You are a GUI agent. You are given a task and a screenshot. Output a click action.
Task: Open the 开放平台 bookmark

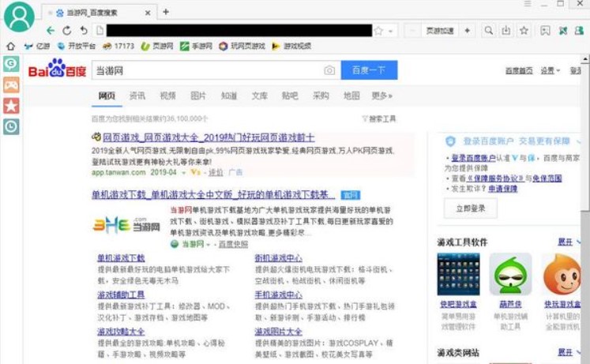tap(76, 46)
